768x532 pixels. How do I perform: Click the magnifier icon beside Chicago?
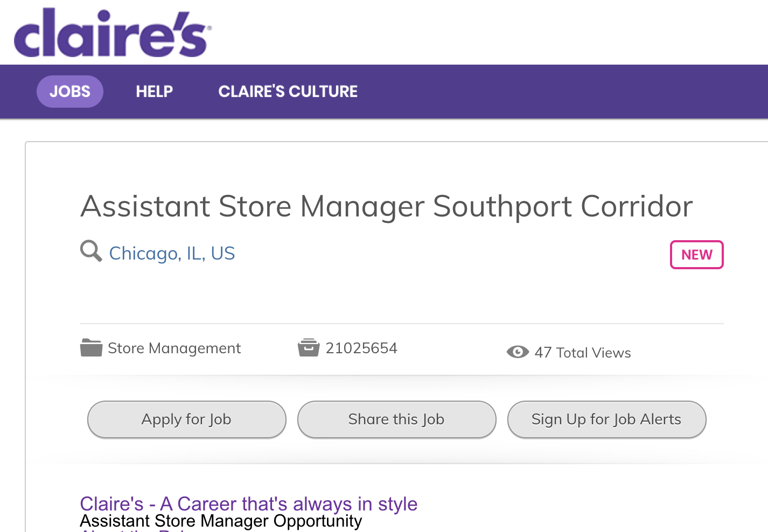point(91,251)
